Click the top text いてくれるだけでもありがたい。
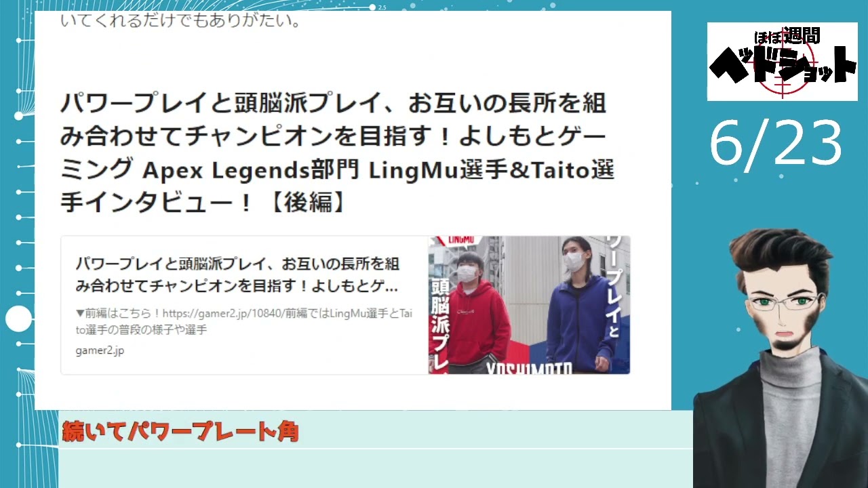This screenshot has width=868, height=488. coord(181,20)
